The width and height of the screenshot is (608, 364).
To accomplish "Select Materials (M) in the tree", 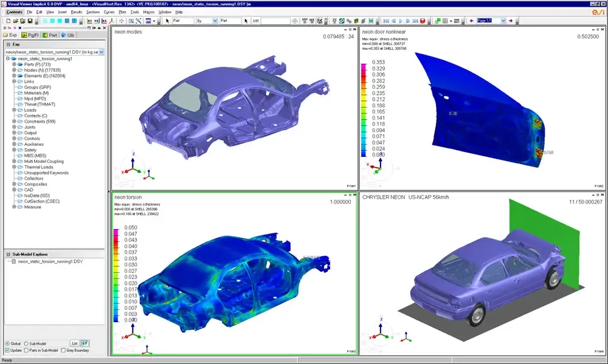I will coord(36,93).
